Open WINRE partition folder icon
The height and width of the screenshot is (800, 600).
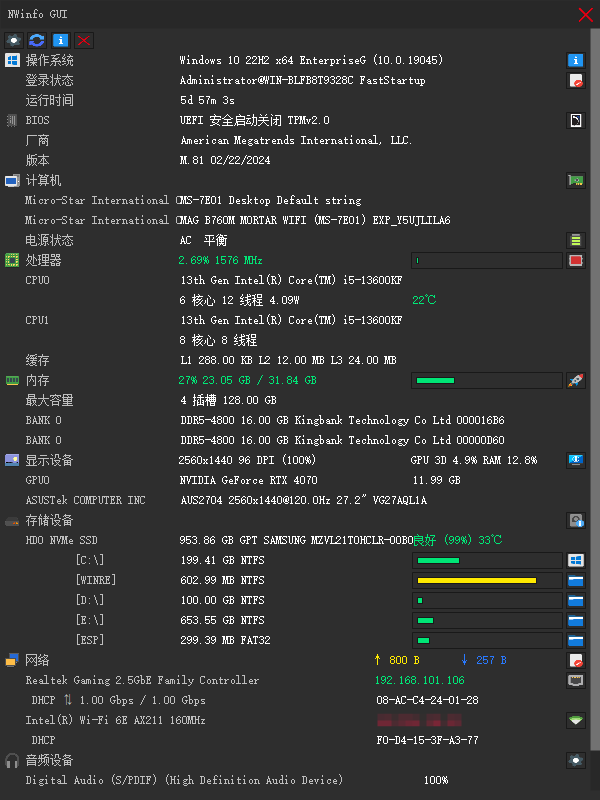point(576,580)
